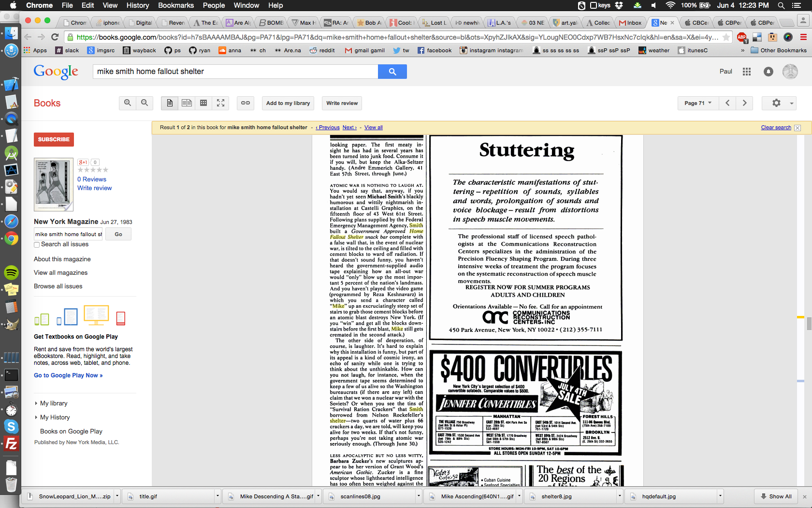Screen dimensions: 812x508
Task: Go to previous page arrow
Action: tap(727, 103)
